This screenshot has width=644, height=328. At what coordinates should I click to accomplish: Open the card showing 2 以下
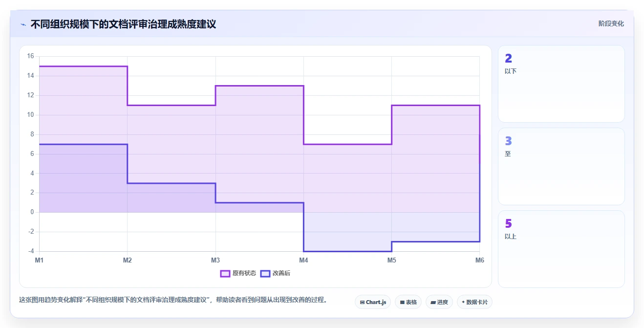[x=561, y=84]
